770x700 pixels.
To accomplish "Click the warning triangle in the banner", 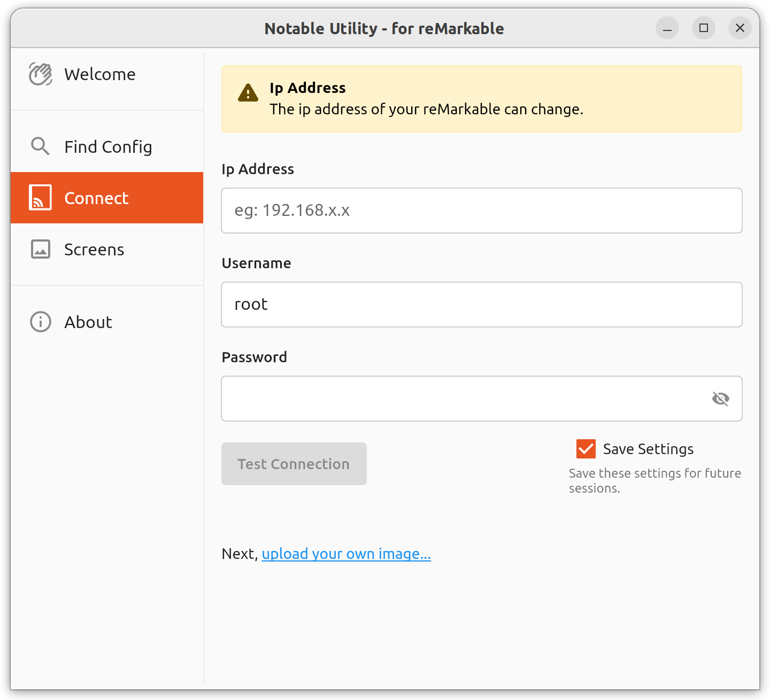I will pos(247,93).
